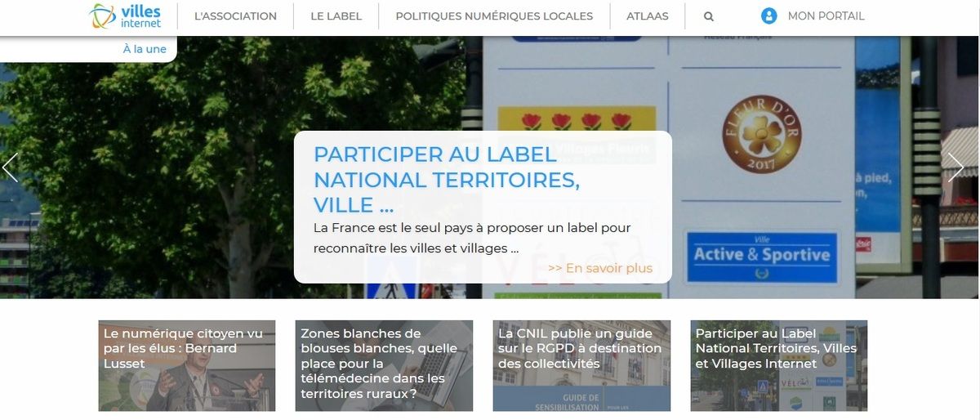The width and height of the screenshot is (980, 420).
Task: Open the ATLAAS menu item
Action: (648, 16)
